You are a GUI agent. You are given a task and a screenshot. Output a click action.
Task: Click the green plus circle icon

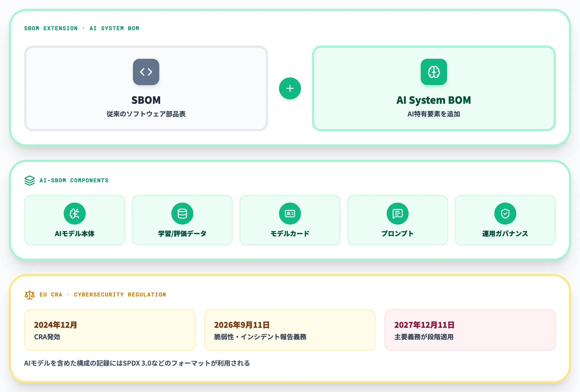pyautogui.click(x=290, y=88)
